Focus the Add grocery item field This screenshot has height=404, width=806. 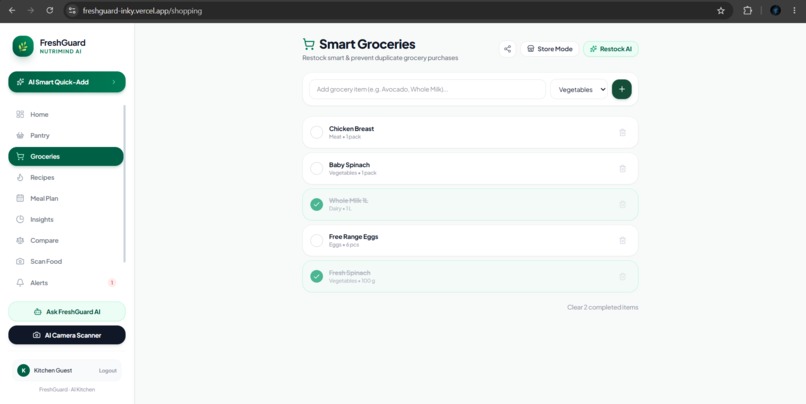[x=427, y=89]
